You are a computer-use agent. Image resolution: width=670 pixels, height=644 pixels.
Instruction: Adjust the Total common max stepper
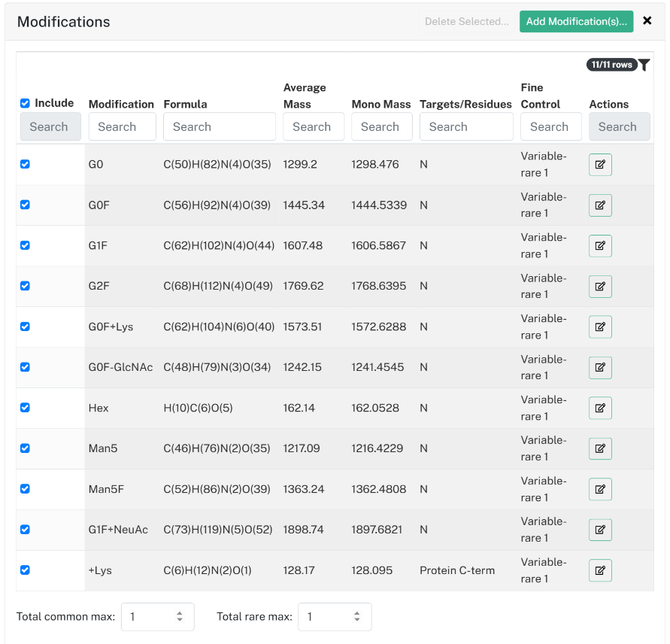point(180,617)
